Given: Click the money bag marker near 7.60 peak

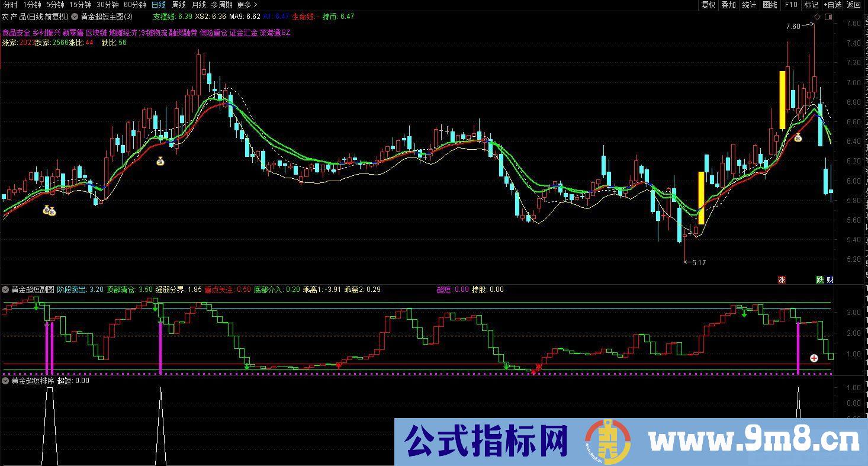Looking at the screenshot, I should click(798, 138).
